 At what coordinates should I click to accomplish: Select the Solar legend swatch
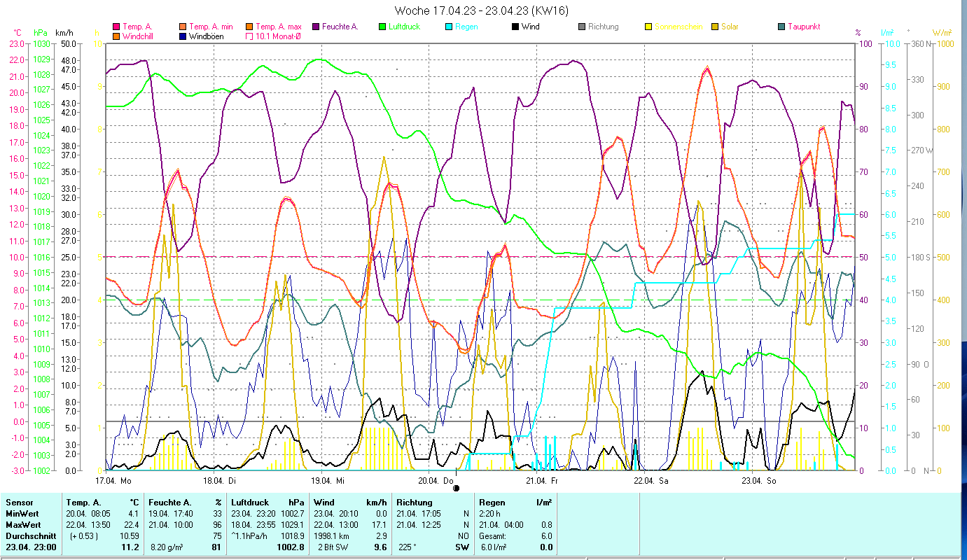tap(714, 27)
